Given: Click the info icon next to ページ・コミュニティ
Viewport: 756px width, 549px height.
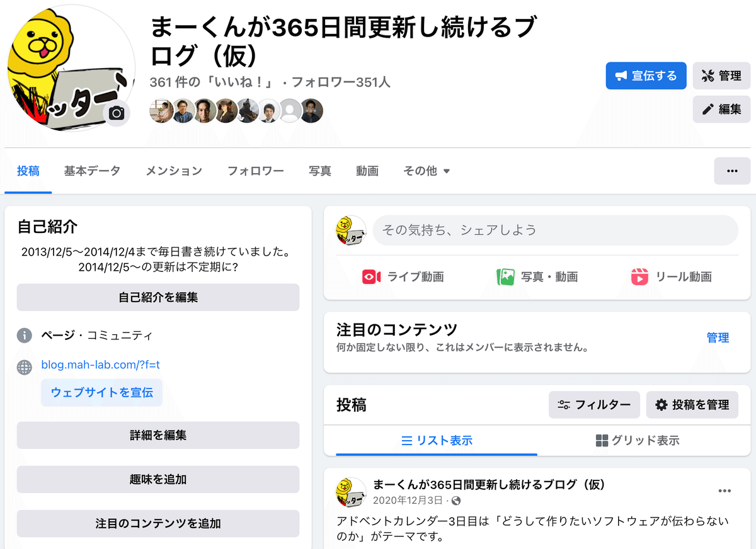Looking at the screenshot, I should coord(25,336).
